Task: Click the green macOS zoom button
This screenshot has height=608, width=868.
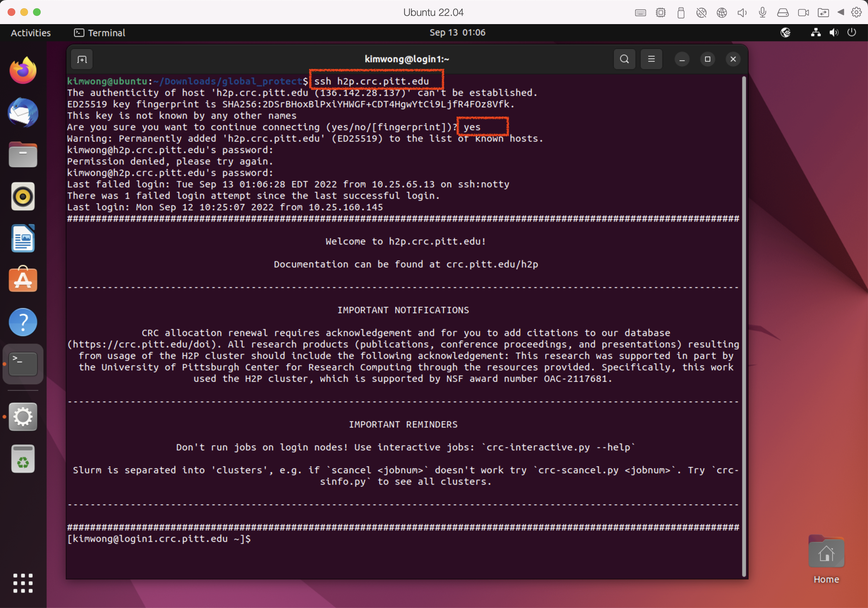Action: (x=37, y=12)
